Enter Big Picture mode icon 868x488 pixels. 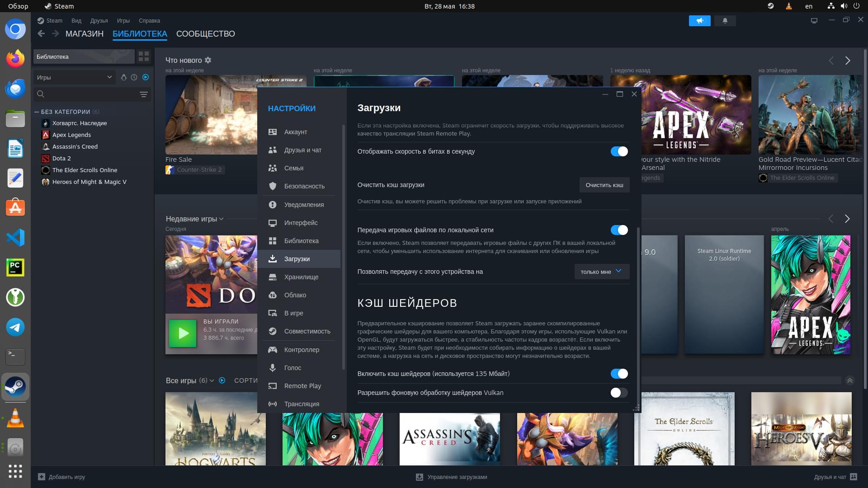(x=814, y=21)
